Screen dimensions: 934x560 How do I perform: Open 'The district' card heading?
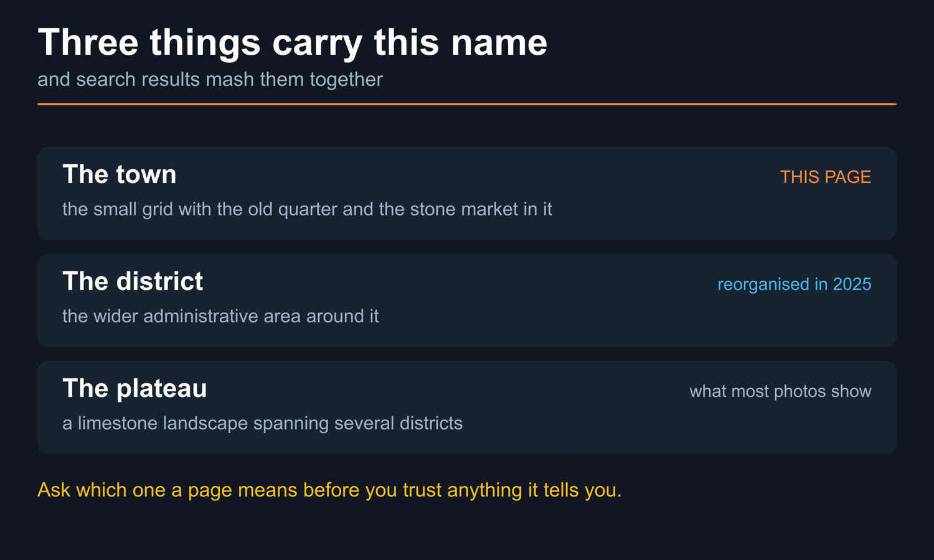(133, 281)
